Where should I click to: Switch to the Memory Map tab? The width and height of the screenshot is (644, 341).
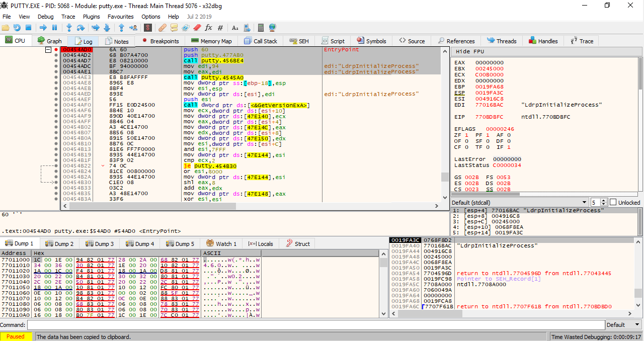(211, 41)
